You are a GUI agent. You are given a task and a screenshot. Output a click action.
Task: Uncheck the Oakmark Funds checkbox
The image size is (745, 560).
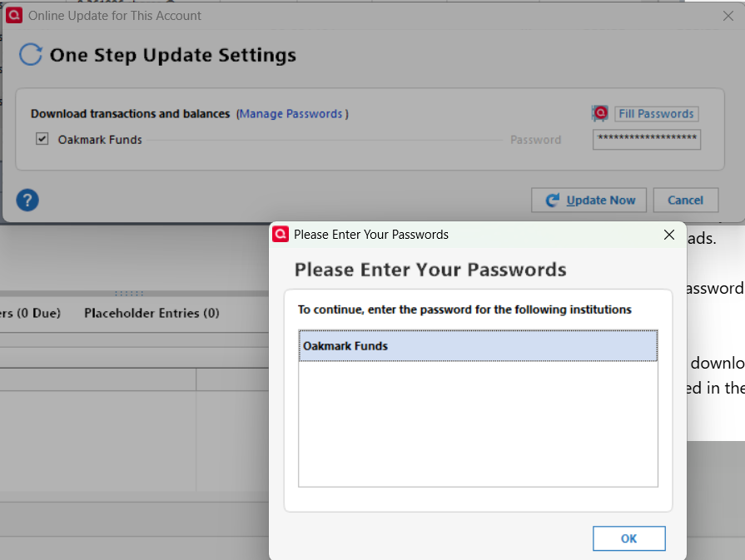point(42,139)
